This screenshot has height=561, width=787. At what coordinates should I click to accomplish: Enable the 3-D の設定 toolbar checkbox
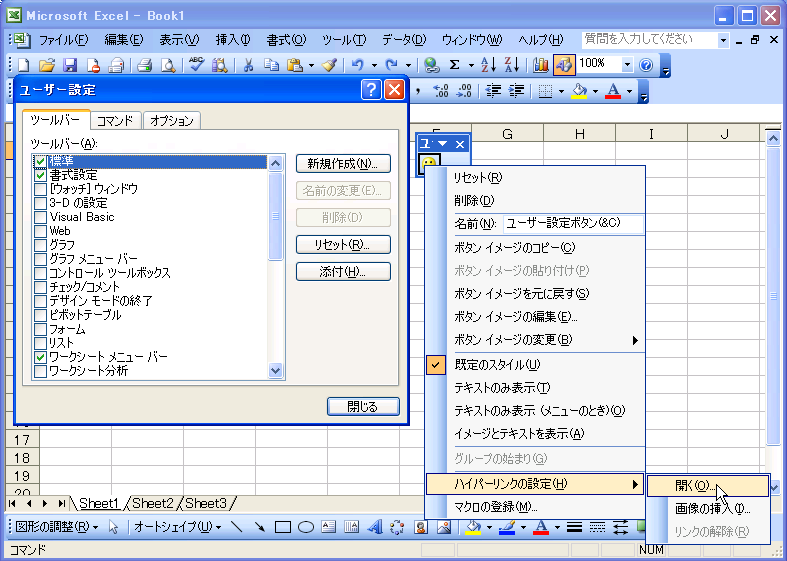pyautogui.click(x=41, y=203)
